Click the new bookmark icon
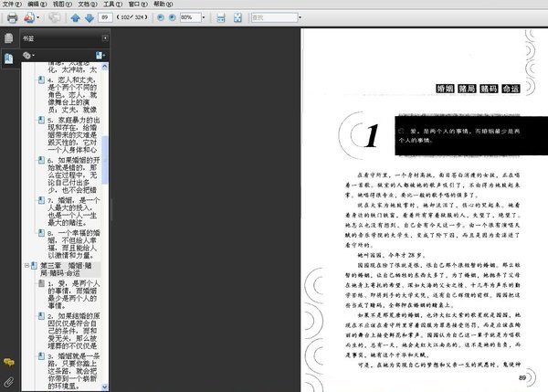This screenshot has width=548, height=392. click(100, 55)
